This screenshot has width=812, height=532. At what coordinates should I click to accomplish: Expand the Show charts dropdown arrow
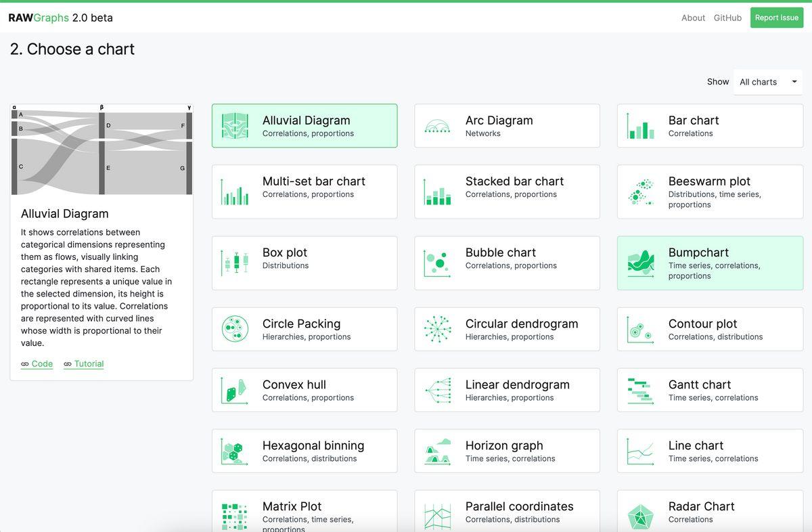pyautogui.click(x=794, y=82)
